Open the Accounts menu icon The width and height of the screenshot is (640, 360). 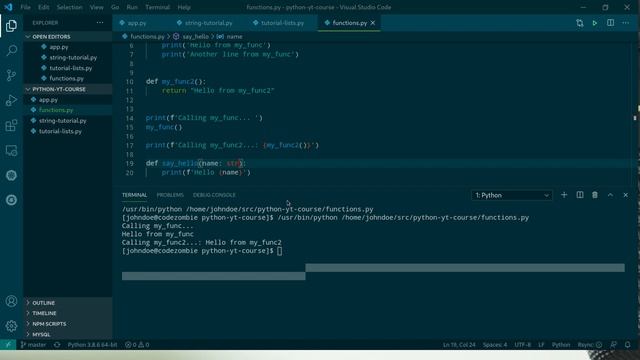(11, 301)
